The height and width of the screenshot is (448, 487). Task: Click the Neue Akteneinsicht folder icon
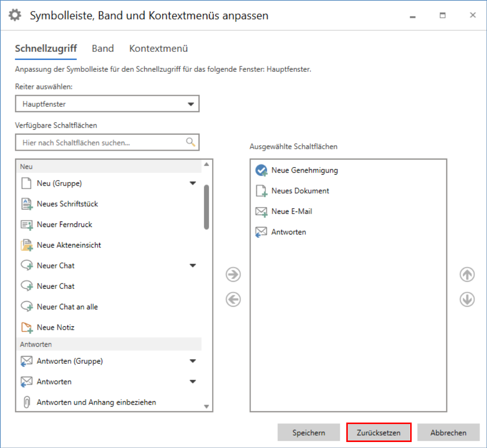[26, 245]
